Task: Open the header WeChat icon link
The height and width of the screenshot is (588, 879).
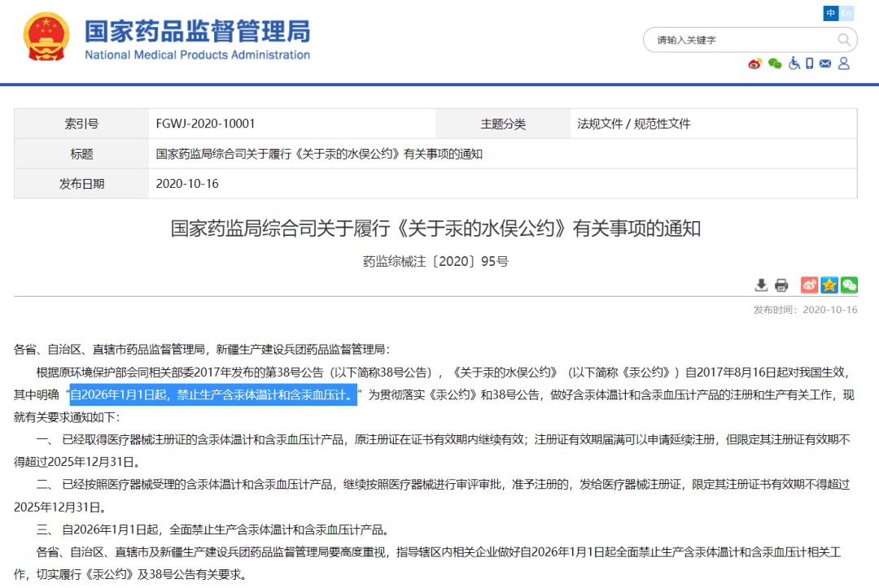Action: point(775,63)
